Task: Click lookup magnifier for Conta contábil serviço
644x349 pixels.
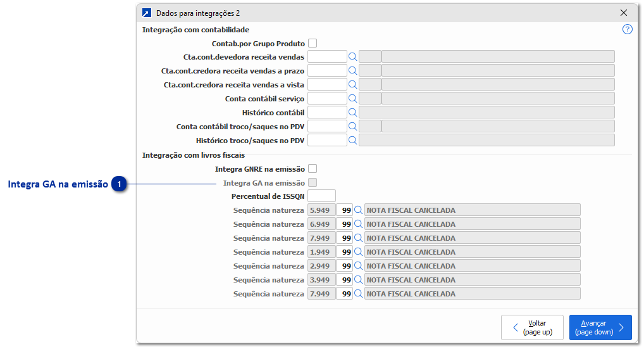Action: 353,99
